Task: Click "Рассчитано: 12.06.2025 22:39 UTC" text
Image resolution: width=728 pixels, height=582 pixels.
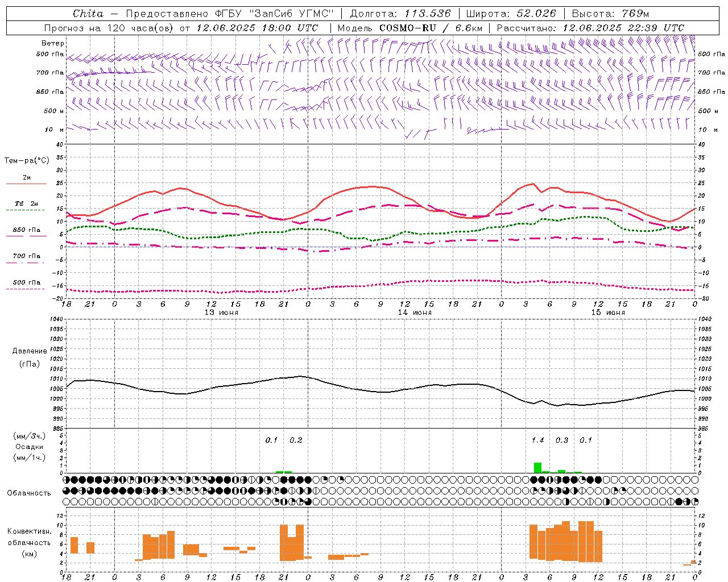Action: point(590,28)
